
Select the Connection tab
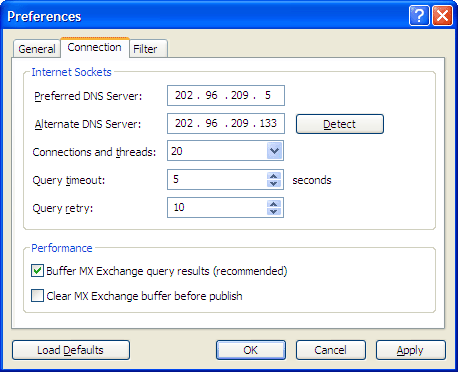[x=95, y=47]
